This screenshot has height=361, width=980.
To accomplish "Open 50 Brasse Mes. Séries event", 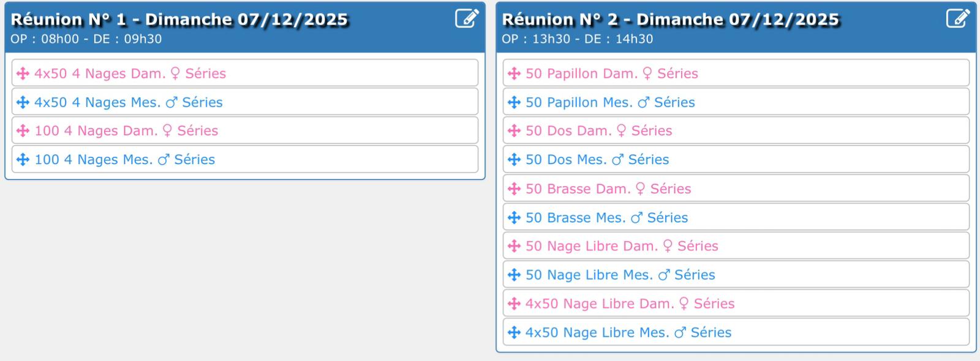I will 606,218.
